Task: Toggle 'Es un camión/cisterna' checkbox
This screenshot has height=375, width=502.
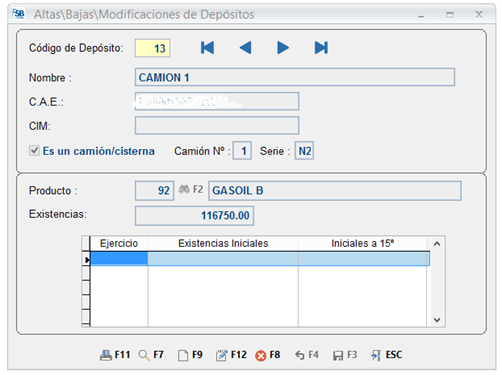Action: tap(34, 151)
